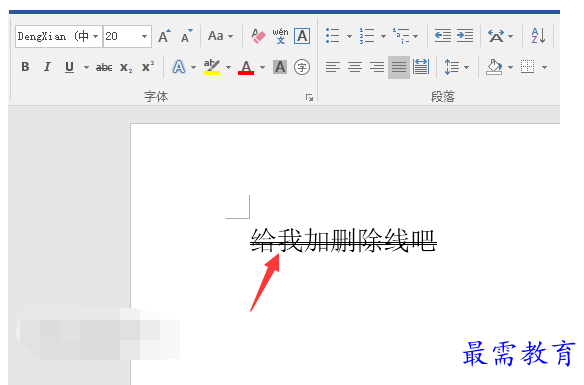Toggle Underline formatting
Viewport: 584px width, 385px height.
pos(69,67)
